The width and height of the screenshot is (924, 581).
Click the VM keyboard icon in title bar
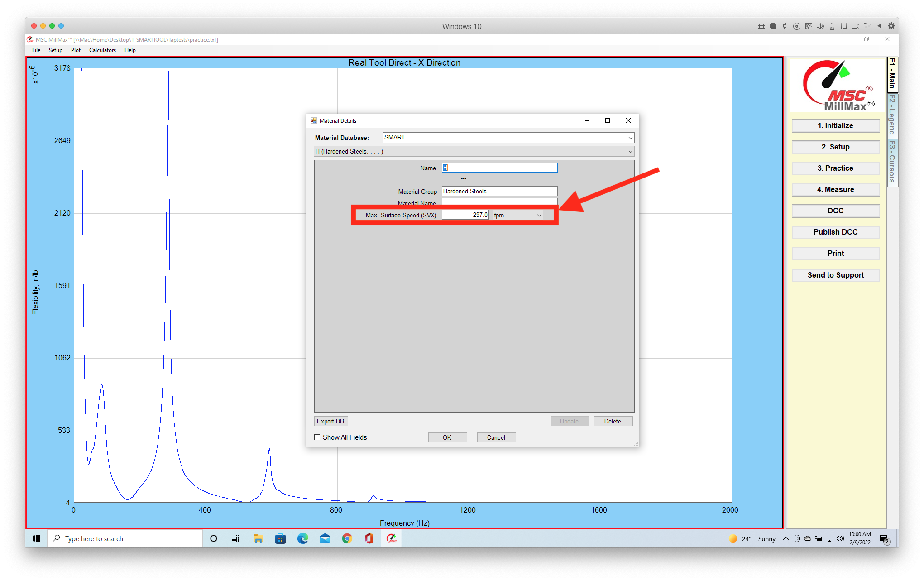tap(761, 26)
